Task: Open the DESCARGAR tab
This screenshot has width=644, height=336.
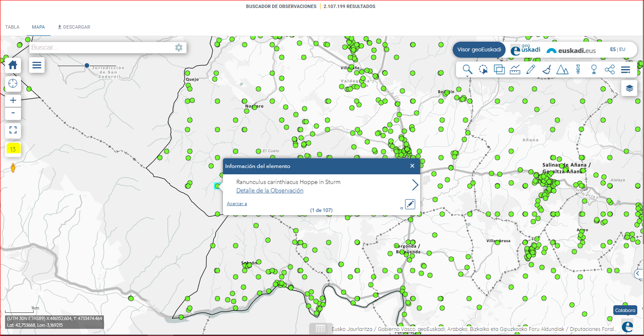Action: click(x=74, y=27)
